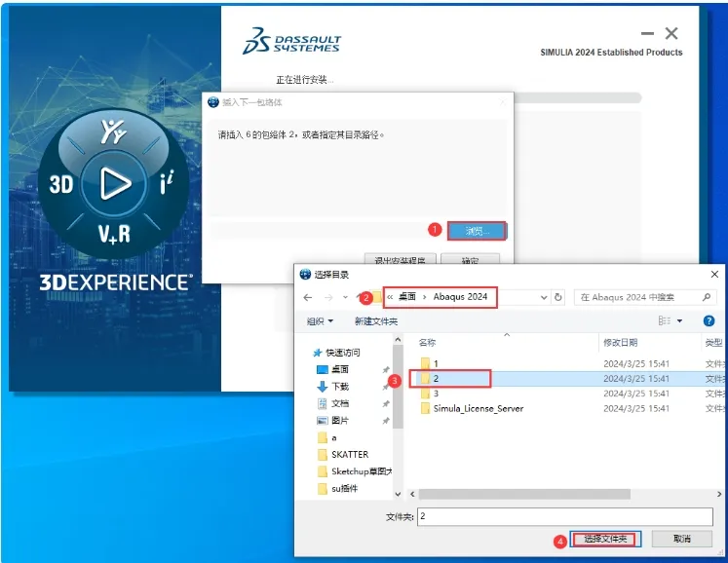Click the horizontal scrollbar thumb in file list
This screenshot has width=728, height=563.
pyautogui.click(x=524, y=494)
